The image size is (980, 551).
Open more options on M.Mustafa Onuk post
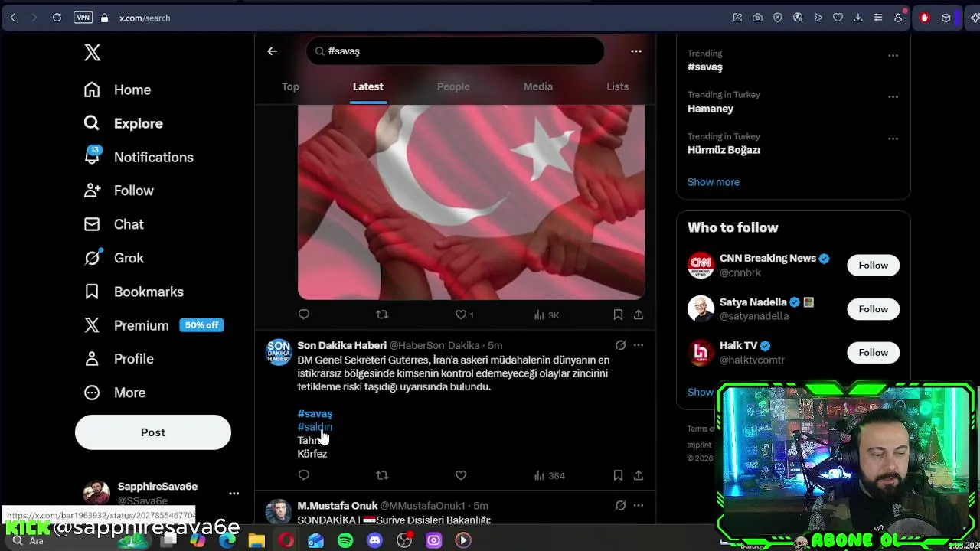click(x=638, y=506)
